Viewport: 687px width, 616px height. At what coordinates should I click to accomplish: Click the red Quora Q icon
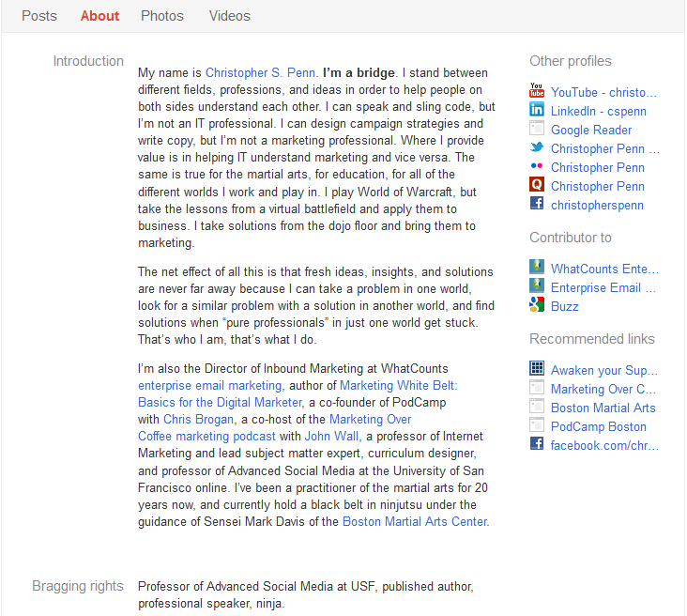[537, 186]
